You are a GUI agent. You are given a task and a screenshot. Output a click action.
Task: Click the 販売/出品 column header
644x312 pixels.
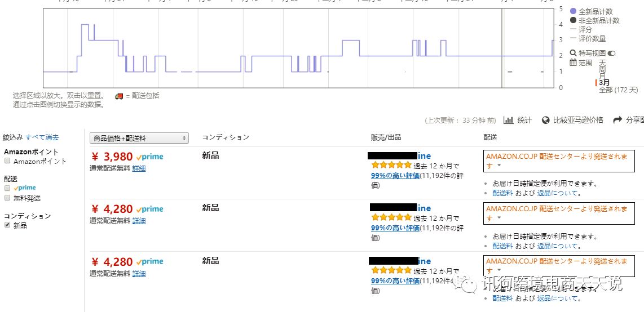386,137
